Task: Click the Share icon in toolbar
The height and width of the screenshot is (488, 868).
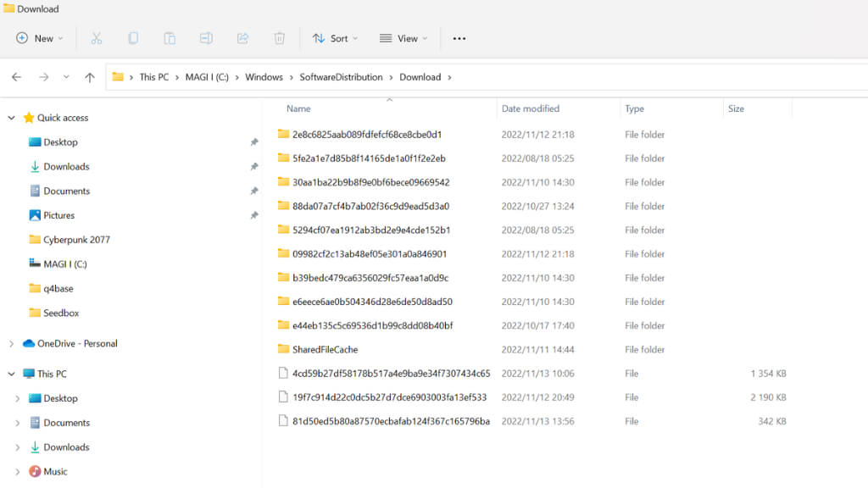Action: tap(242, 38)
